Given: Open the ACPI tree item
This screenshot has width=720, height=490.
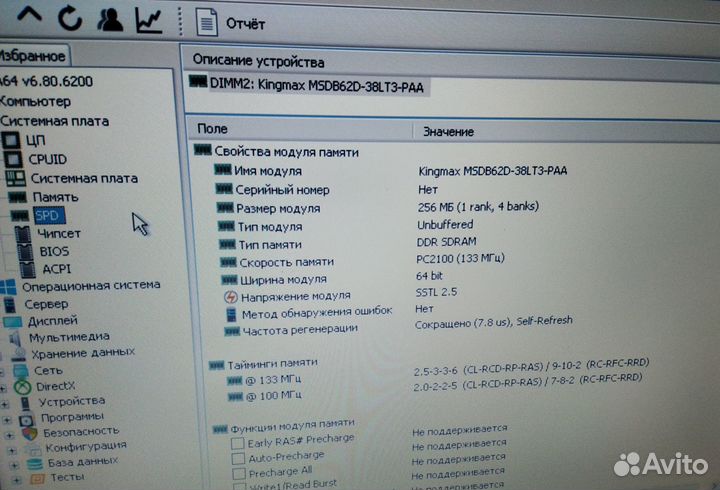Looking at the screenshot, I should coord(56,269).
